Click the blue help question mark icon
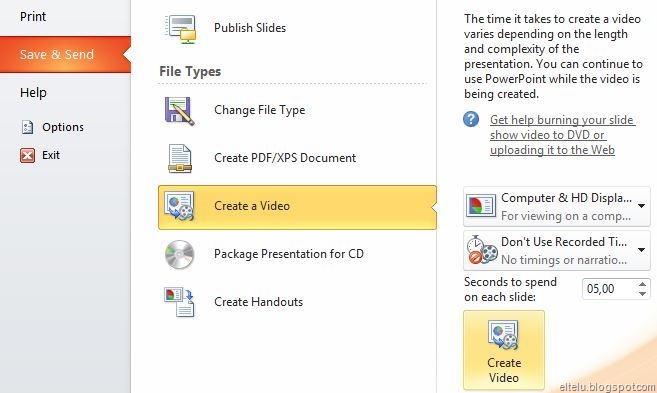 click(471, 119)
